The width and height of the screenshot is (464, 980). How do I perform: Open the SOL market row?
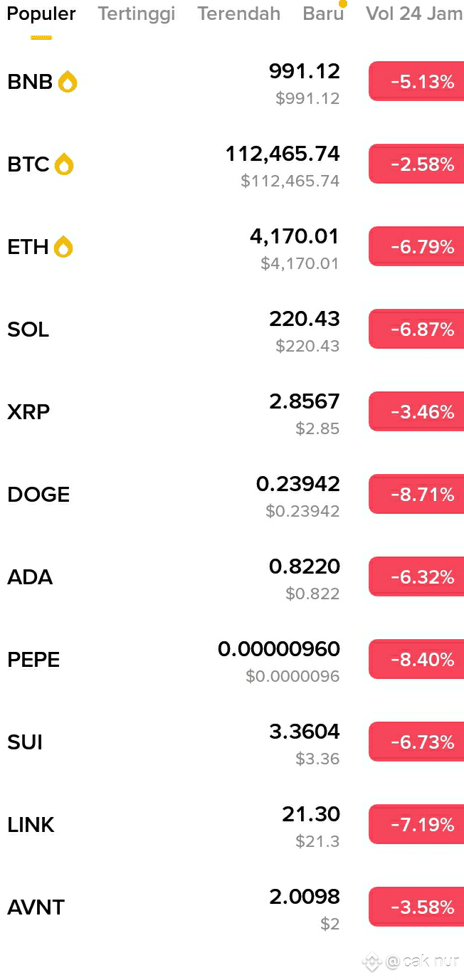click(232, 330)
